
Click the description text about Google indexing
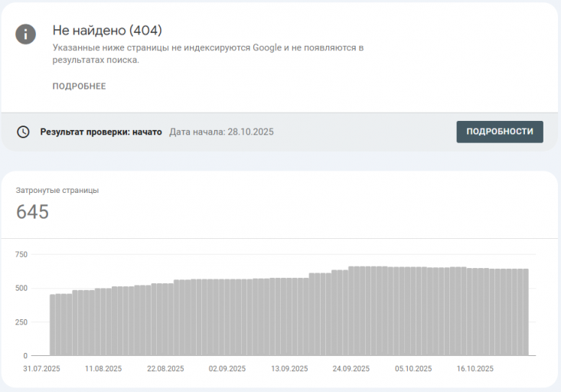click(x=208, y=54)
